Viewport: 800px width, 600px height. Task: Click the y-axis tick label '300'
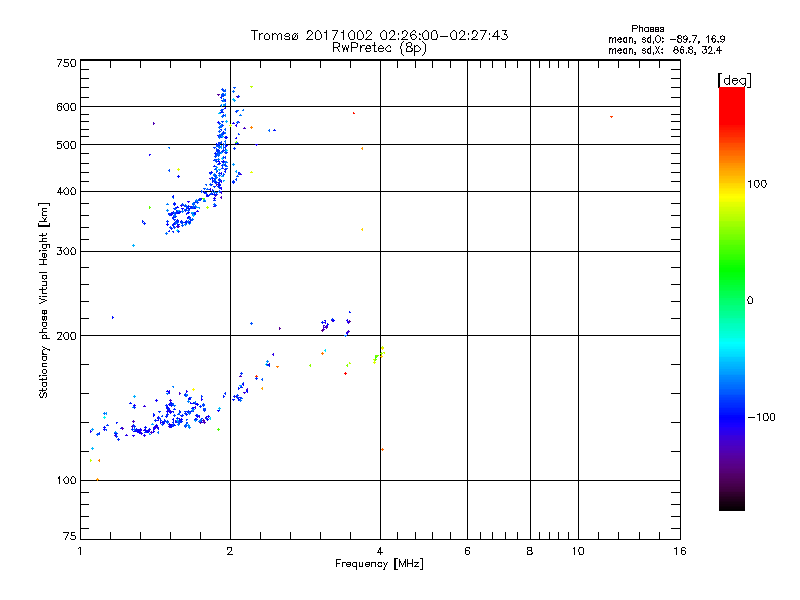tap(66, 252)
